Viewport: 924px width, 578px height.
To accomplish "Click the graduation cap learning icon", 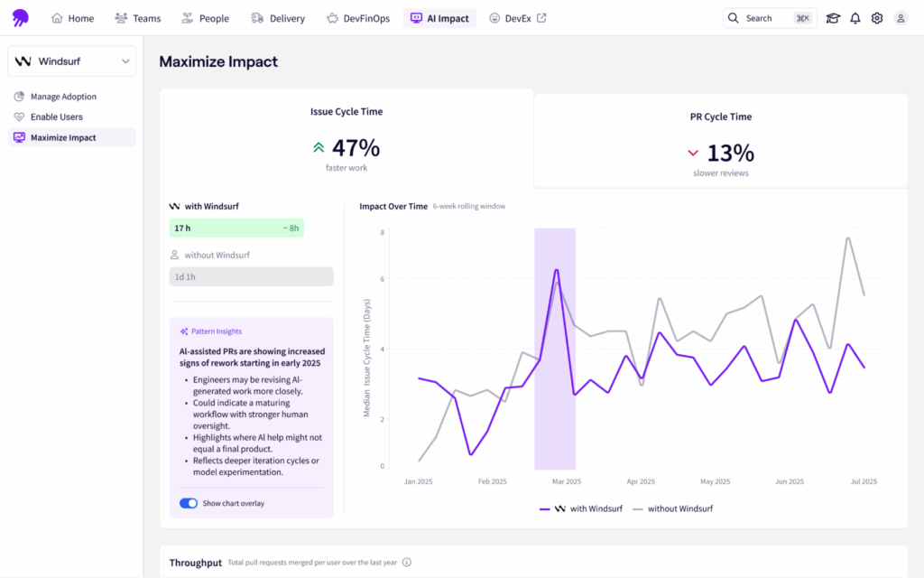I will tap(833, 17).
